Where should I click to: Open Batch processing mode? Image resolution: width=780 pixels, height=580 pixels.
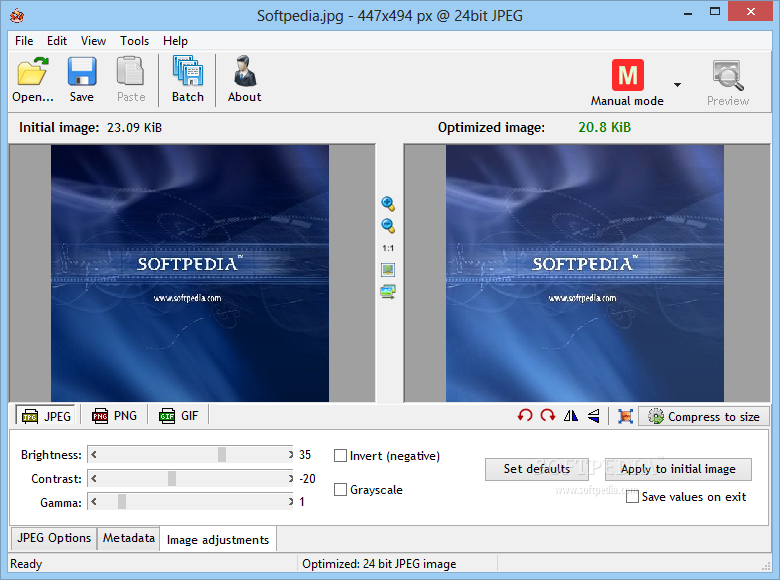pos(188,79)
